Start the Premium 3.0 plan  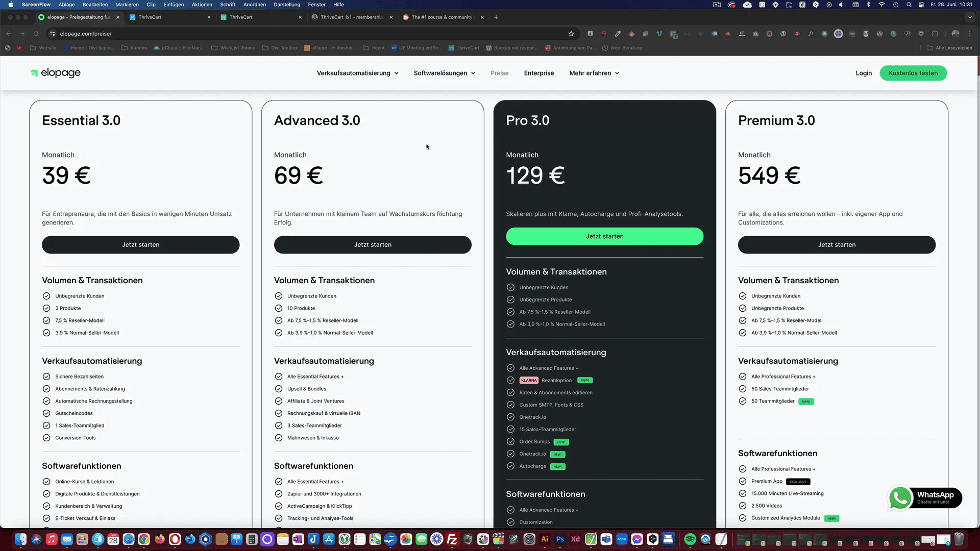click(837, 245)
